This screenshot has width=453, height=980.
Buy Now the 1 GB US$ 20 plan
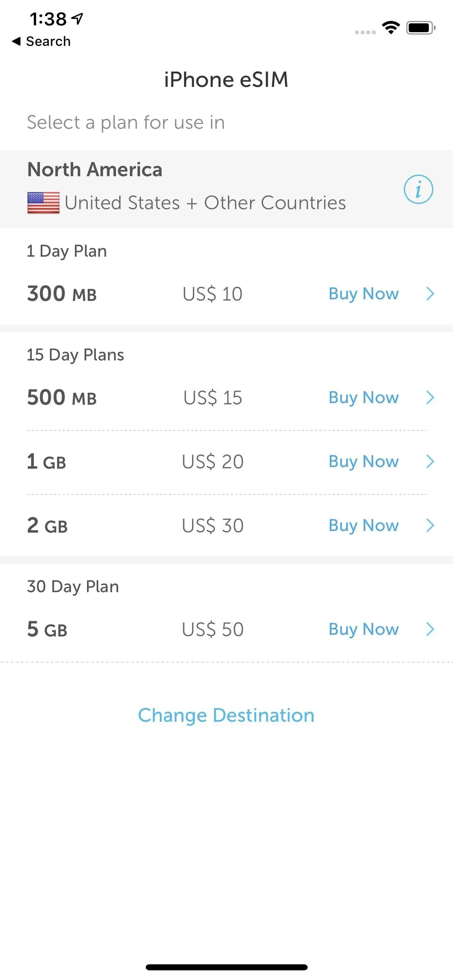(364, 461)
